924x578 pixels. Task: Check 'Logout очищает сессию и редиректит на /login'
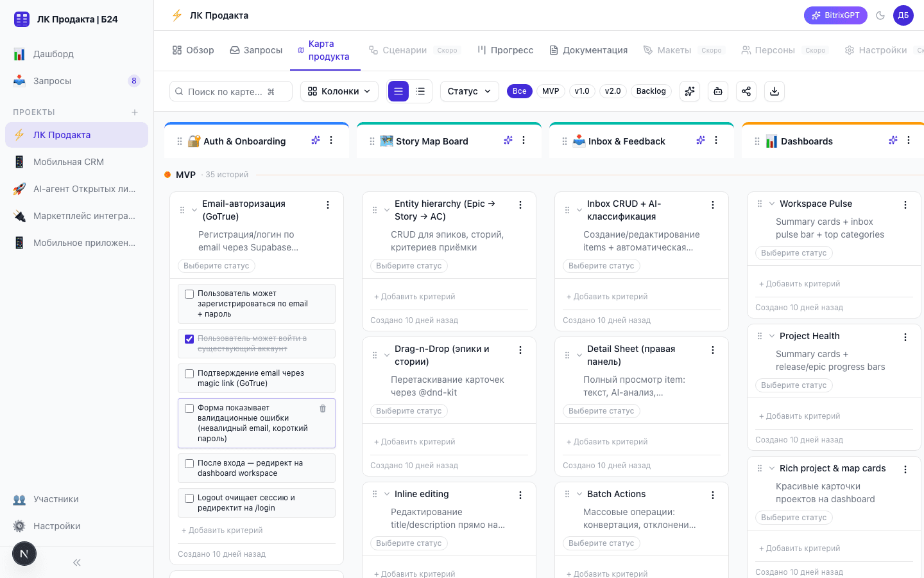pyautogui.click(x=189, y=498)
